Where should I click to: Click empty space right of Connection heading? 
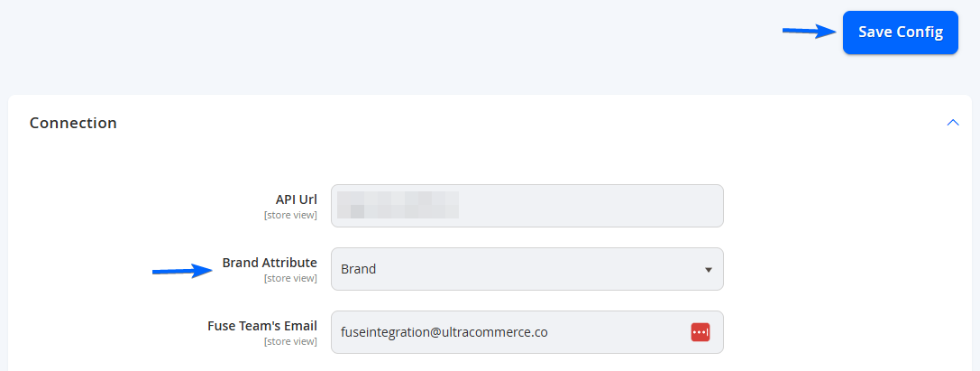click(x=531, y=123)
